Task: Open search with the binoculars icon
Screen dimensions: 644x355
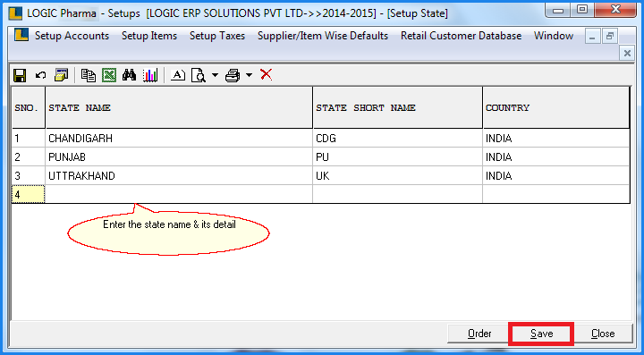Action: click(130, 75)
